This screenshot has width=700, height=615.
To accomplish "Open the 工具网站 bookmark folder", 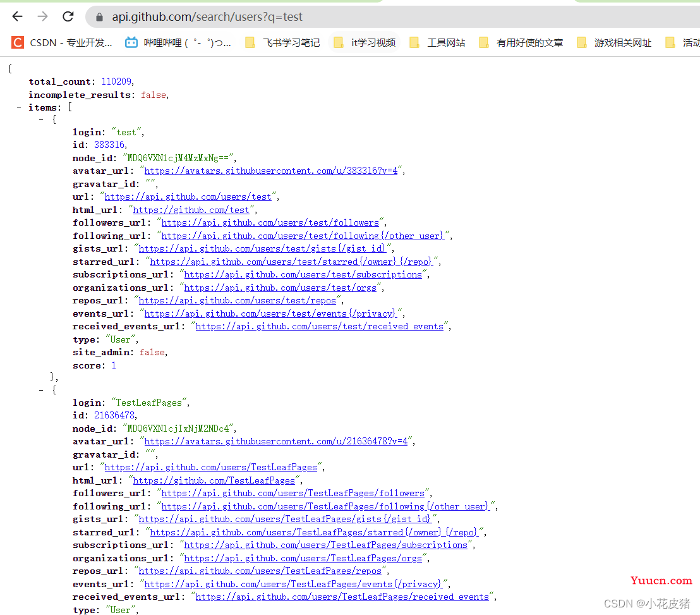I will [x=437, y=42].
